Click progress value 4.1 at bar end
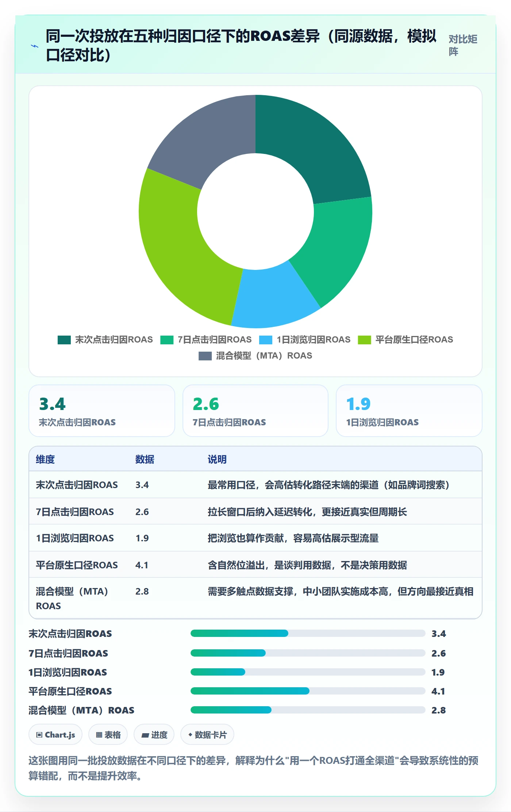Image resolution: width=511 pixels, height=812 pixels. tap(438, 691)
